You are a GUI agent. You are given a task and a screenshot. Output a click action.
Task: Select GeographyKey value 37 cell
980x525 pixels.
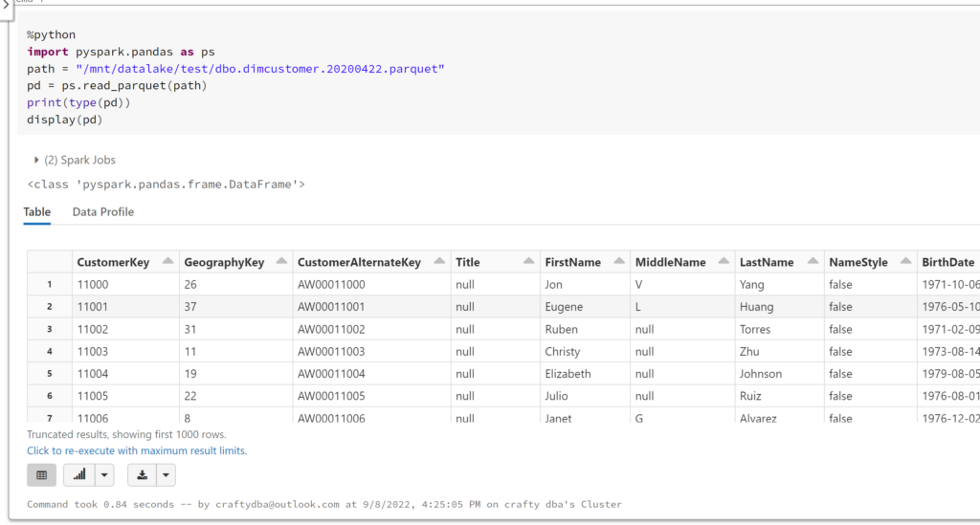236,307
